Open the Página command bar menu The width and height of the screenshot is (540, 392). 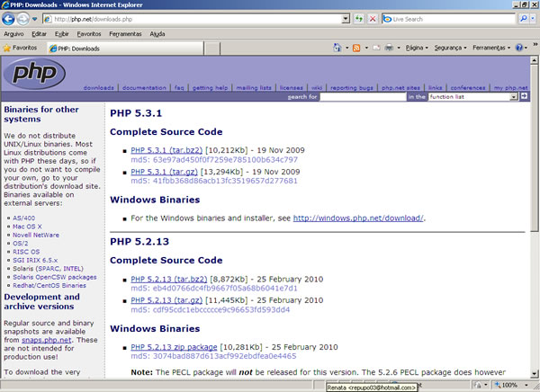417,48
